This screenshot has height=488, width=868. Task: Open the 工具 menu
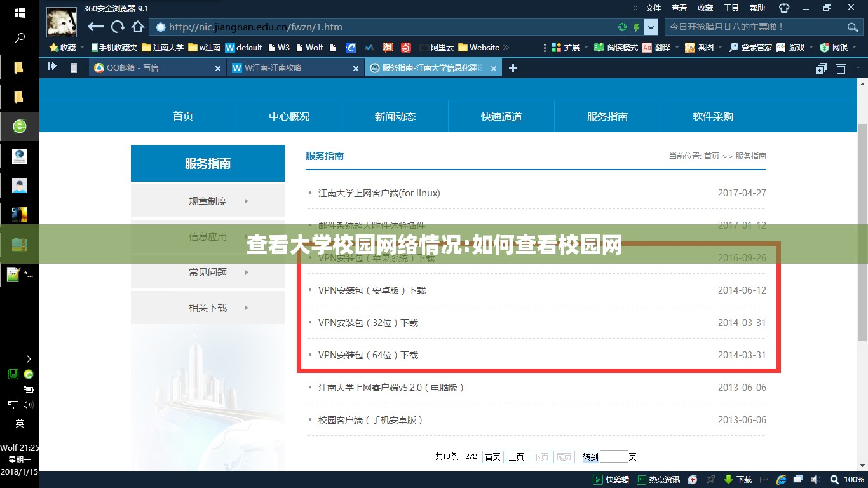click(731, 8)
